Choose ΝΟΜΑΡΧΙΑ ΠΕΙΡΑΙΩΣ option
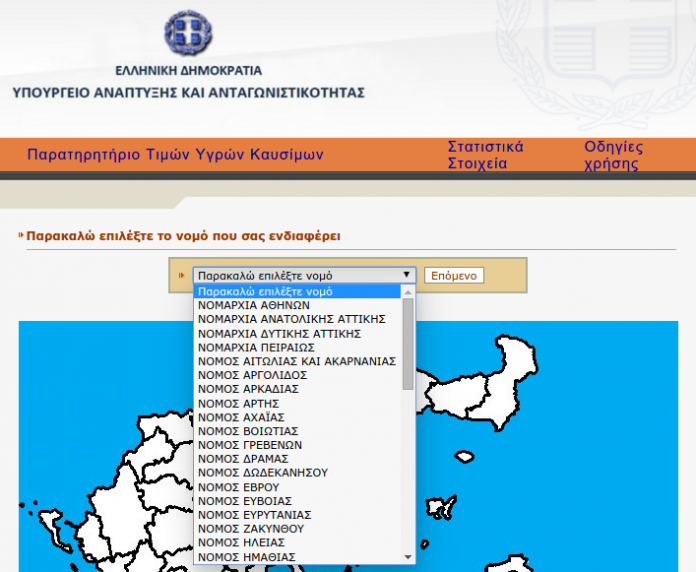This screenshot has height=572, width=696. point(297,347)
